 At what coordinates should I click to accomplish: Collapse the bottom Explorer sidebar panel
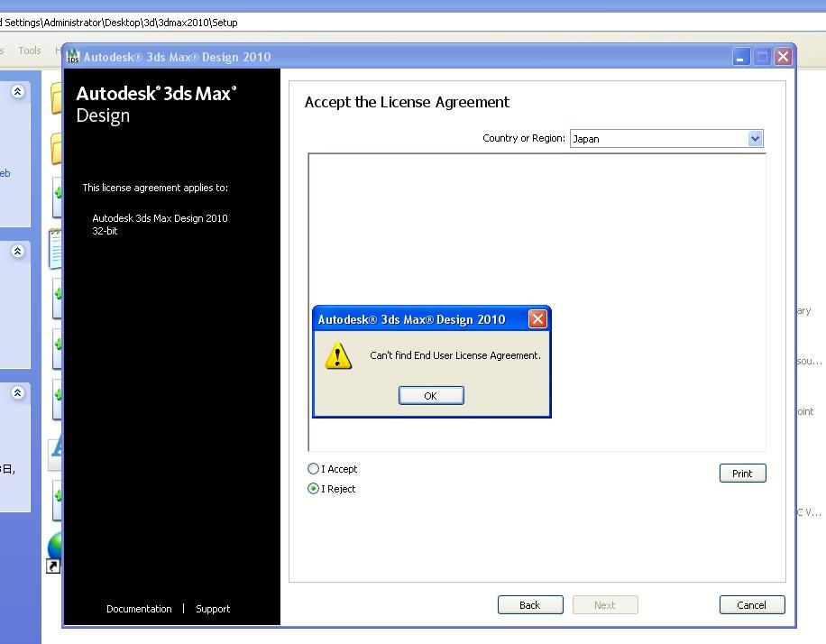click(x=17, y=392)
